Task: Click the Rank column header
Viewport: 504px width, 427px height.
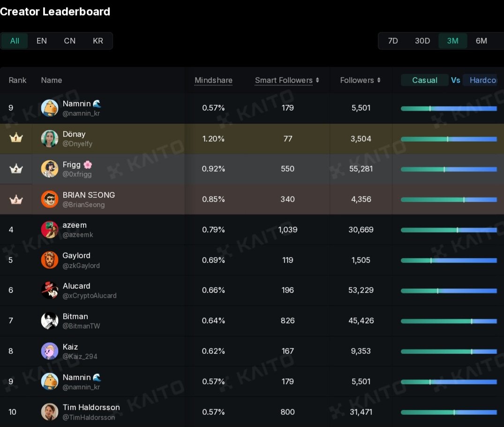Action: pyautogui.click(x=17, y=80)
